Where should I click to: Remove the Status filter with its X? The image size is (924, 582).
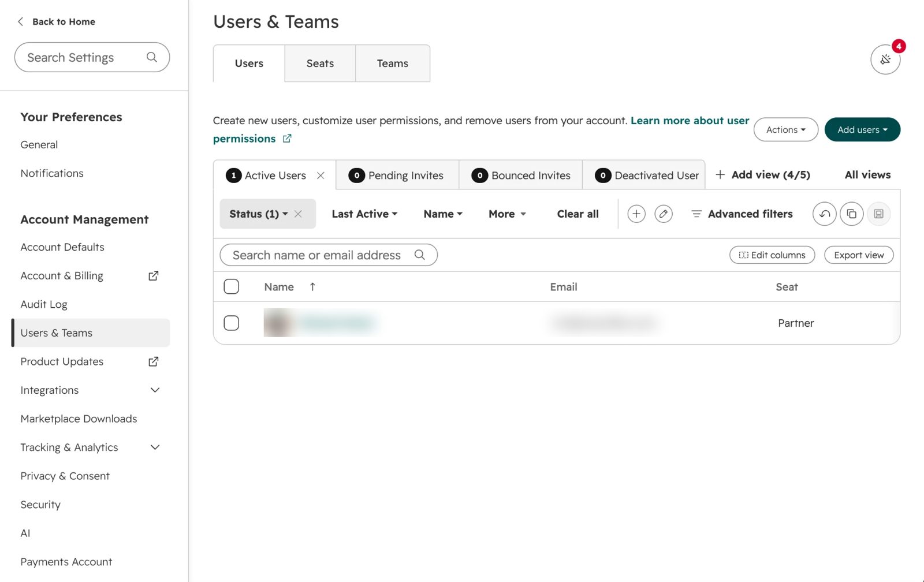(298, 214)
